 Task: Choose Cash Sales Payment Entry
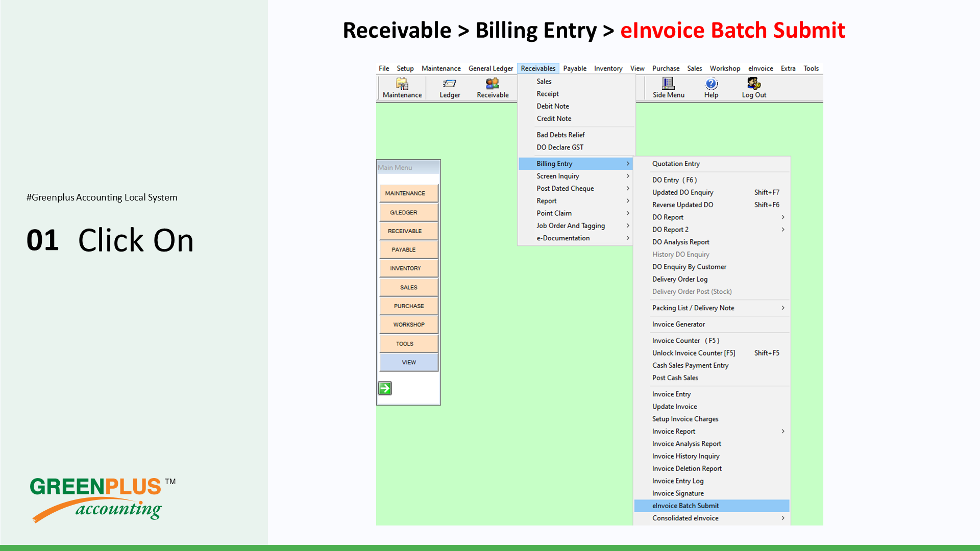tap(712, 365)
